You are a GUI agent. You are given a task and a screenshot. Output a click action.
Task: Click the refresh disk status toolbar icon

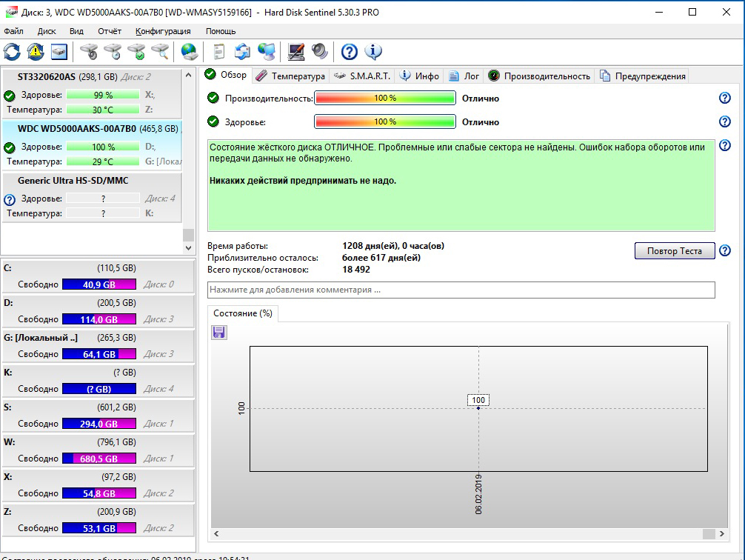pos(13,52)
